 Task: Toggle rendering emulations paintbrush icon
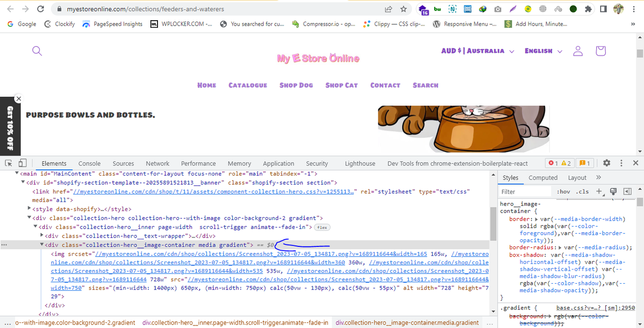click(x=613, y=191)
